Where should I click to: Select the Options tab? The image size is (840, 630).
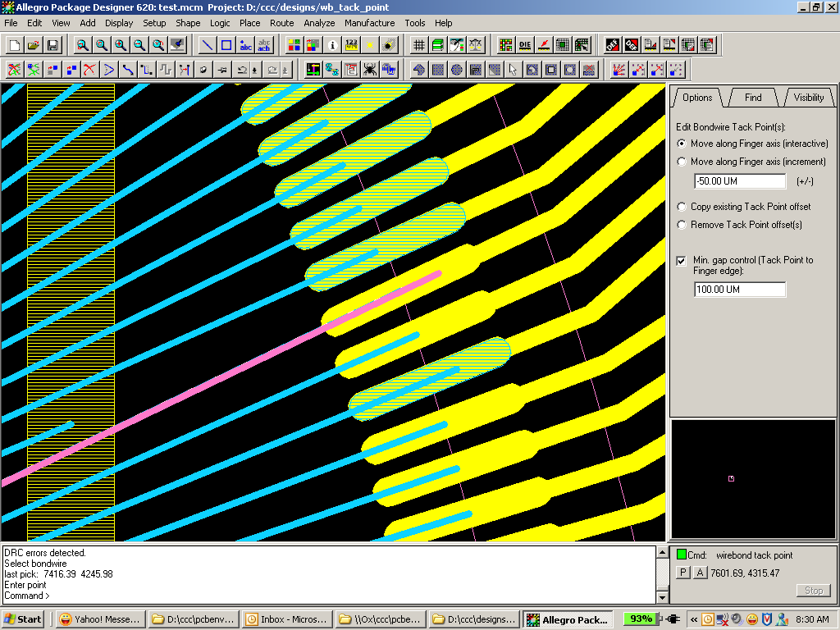pos(697,98)
